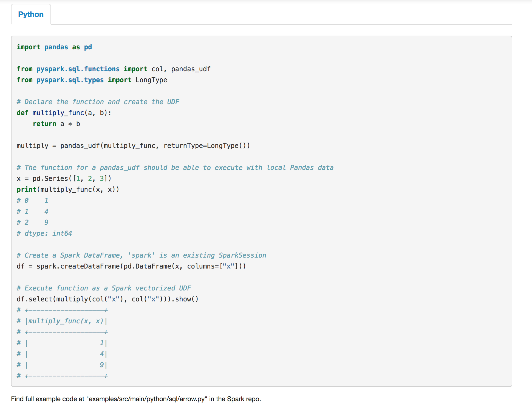
Task: Click the LongType import word
Action: coord(151,80)
